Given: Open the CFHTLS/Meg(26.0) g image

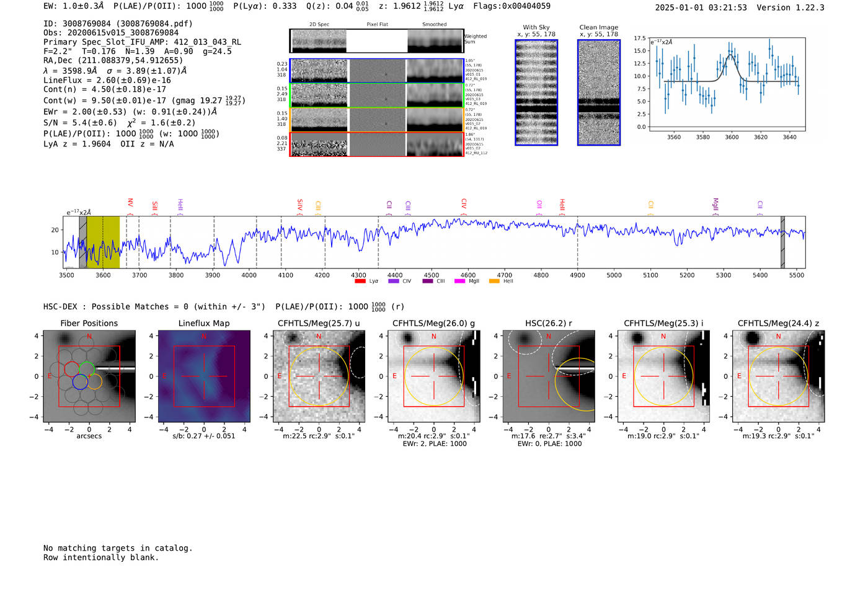Looking at the screenshot, I should (x=434, y=376).
